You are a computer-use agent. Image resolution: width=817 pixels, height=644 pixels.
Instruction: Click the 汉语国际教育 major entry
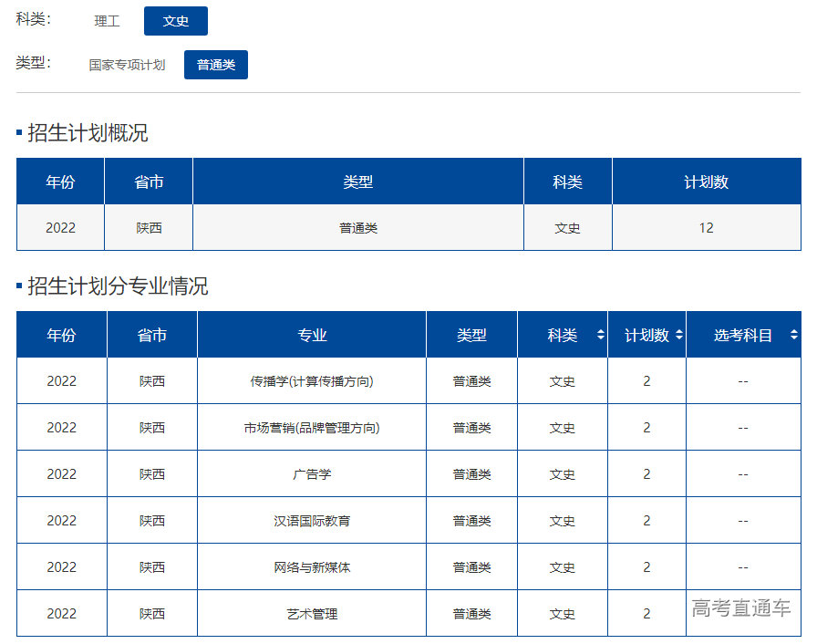(x=312, y=520)
